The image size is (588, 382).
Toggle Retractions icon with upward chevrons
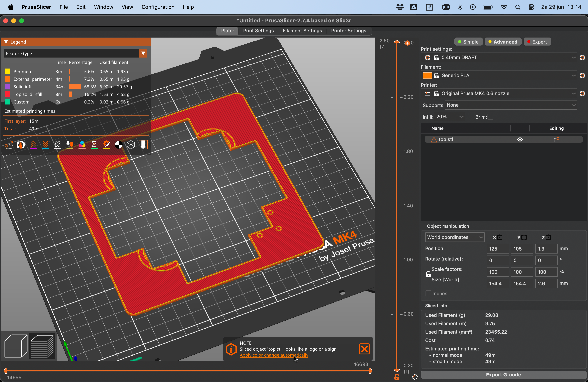33,145
